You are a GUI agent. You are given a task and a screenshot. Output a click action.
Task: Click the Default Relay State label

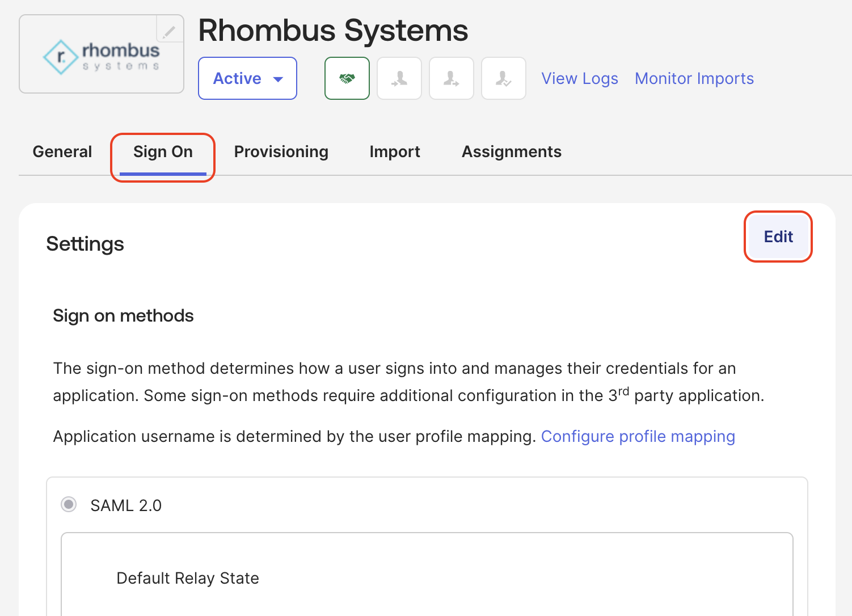coord(188,578)
